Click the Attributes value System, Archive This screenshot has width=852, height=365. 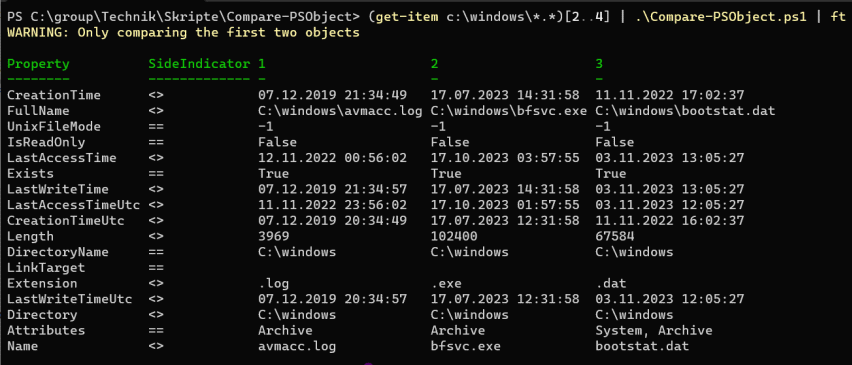(x=654, y=331)
